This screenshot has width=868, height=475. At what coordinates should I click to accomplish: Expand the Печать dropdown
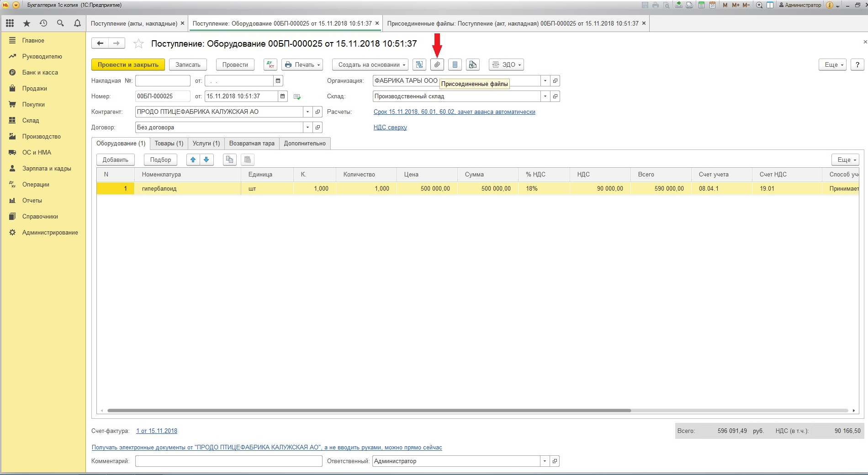tap(302, 64)
